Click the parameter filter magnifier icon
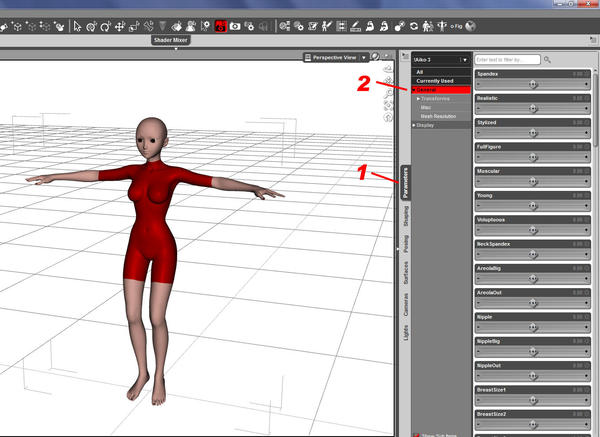The width and height of the screenshot is (600, 437). pyautogui.click(x=547, y=60)
